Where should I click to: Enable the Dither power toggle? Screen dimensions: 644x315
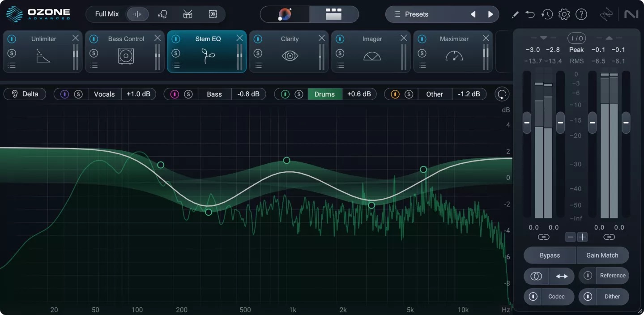[588, 297]
